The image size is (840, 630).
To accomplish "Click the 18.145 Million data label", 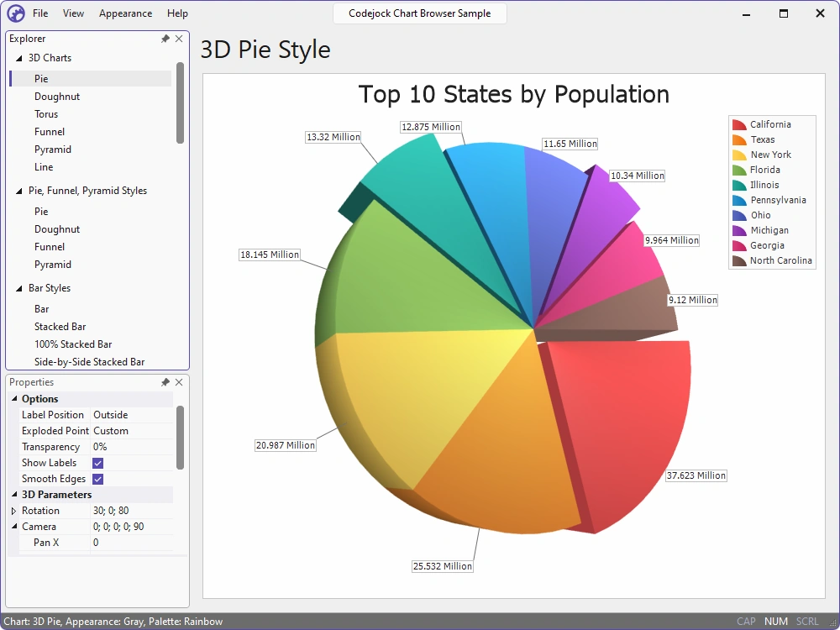I will 270,255.
